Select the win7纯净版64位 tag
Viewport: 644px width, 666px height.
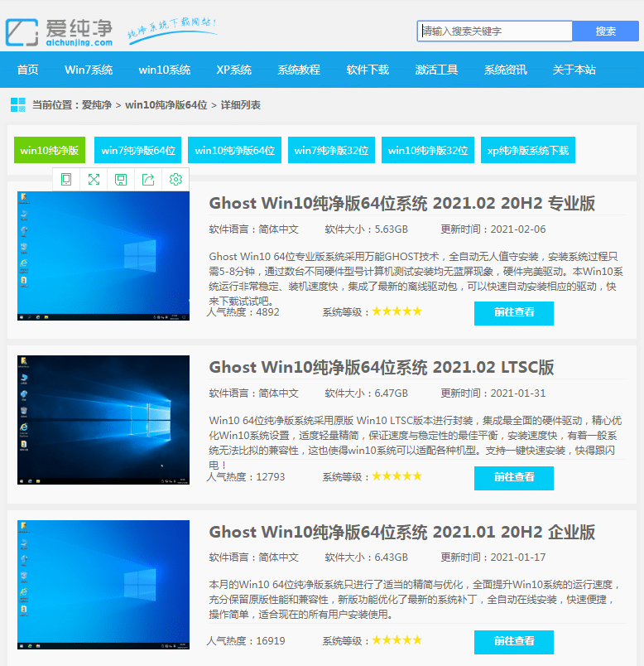click(x=138, y=150)
